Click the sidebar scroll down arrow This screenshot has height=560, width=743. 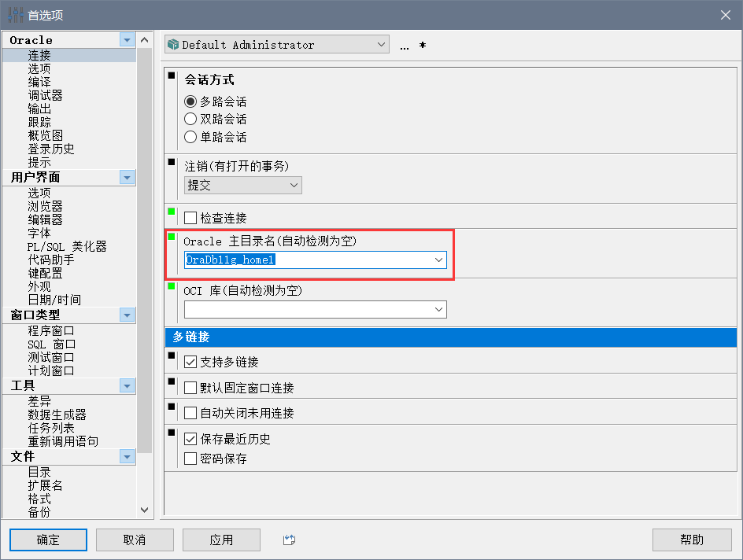pyautogui.click(x=145, y=510)
